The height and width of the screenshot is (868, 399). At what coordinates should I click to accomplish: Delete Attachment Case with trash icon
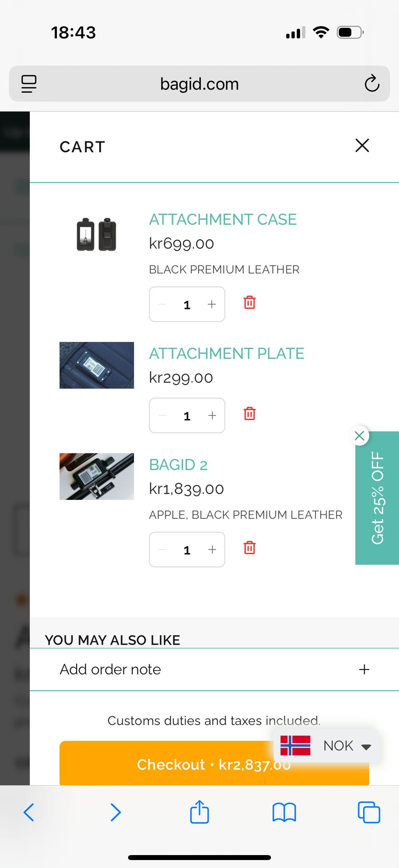coord(249,302)
